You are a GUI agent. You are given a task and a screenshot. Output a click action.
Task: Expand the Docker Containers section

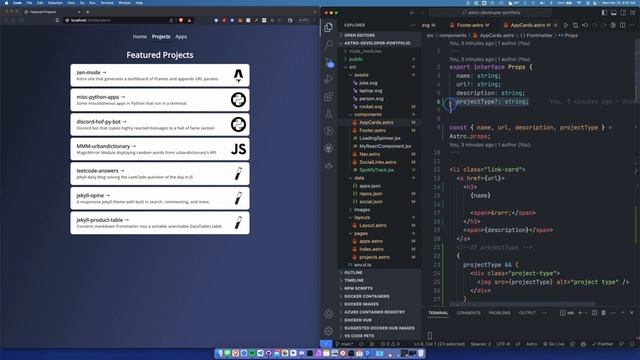pos(380,296)
